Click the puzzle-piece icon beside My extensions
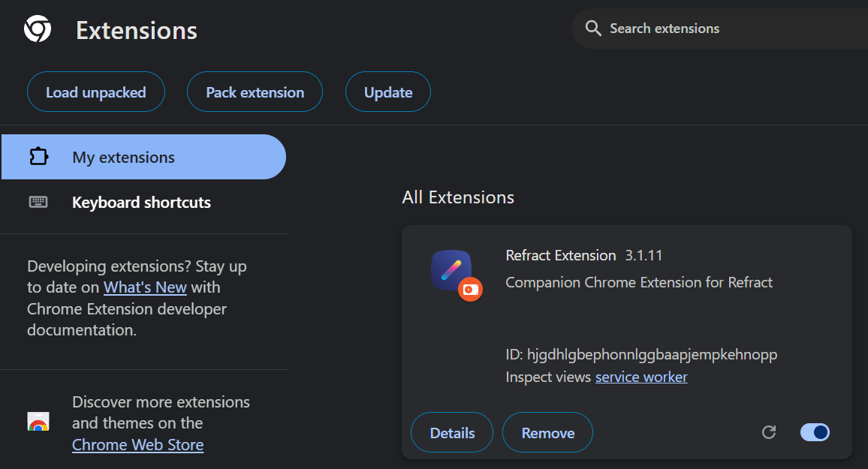Viewport: 868px width, 469px height. point(38,157)
